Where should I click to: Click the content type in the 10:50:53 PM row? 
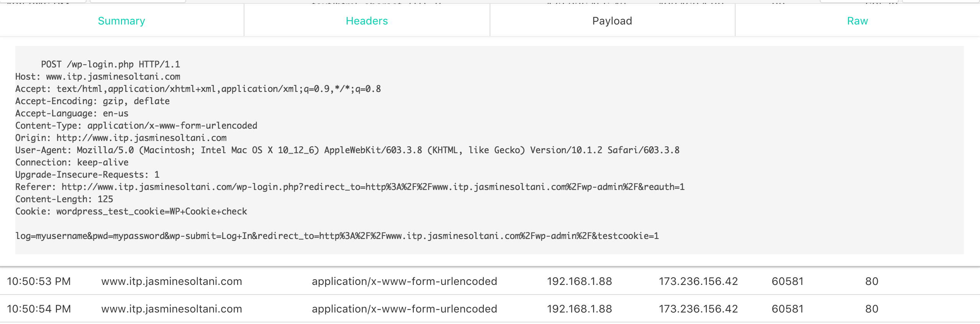coord(404,281)
